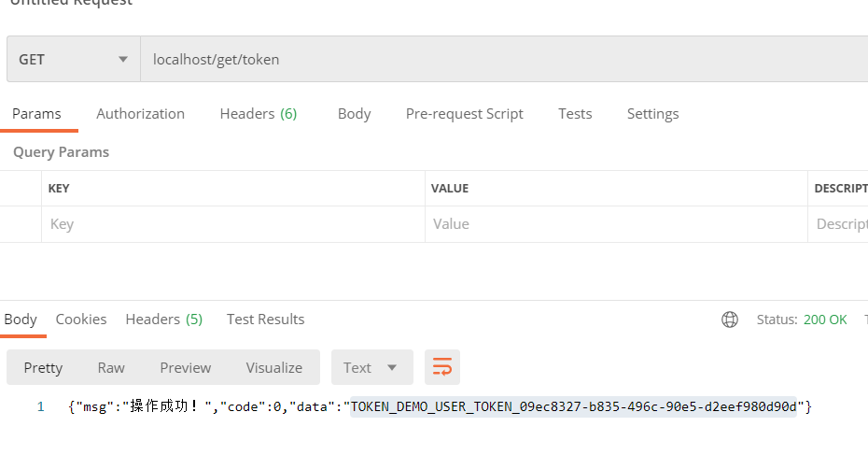Click the request URL field localhost/get/token
The height and width of the screenshot is (469, 868).
tap(504, 59)
